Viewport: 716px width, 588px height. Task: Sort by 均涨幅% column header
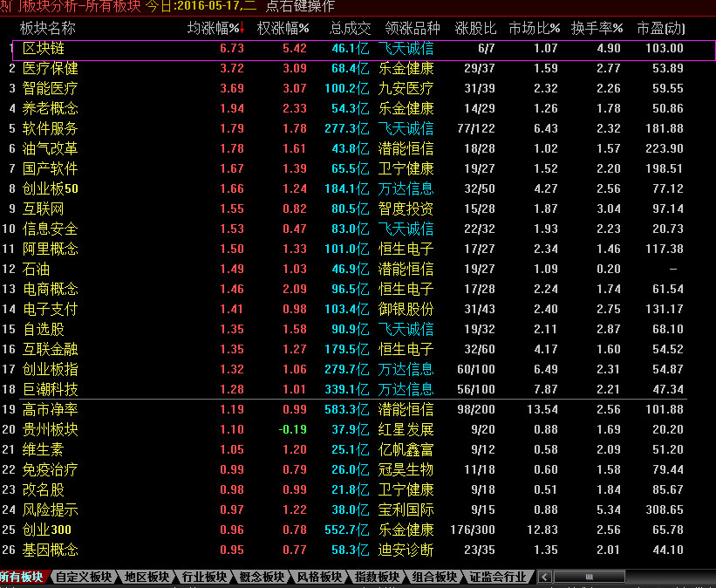pos(216,28)
